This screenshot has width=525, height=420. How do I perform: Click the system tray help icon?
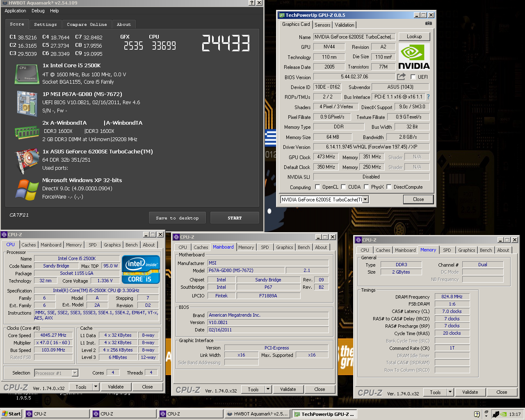point(477,414)
